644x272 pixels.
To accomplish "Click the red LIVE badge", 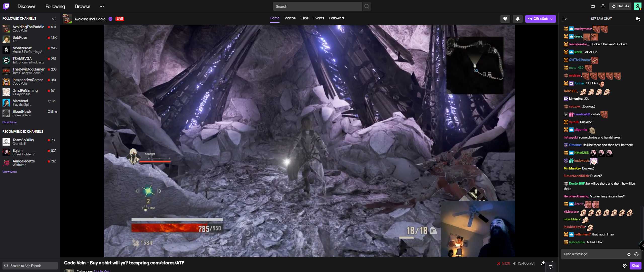I will (120, 19).
